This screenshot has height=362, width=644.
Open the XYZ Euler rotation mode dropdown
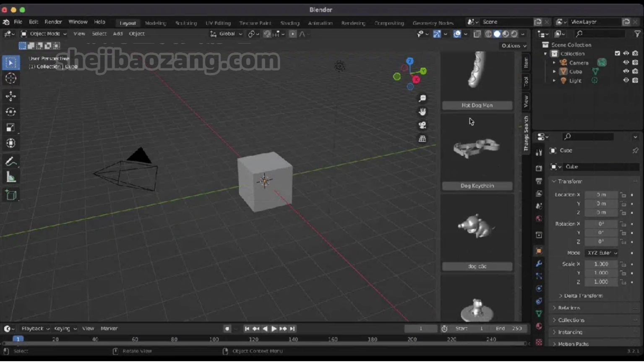pyautogui.click(x=602, y=253)
